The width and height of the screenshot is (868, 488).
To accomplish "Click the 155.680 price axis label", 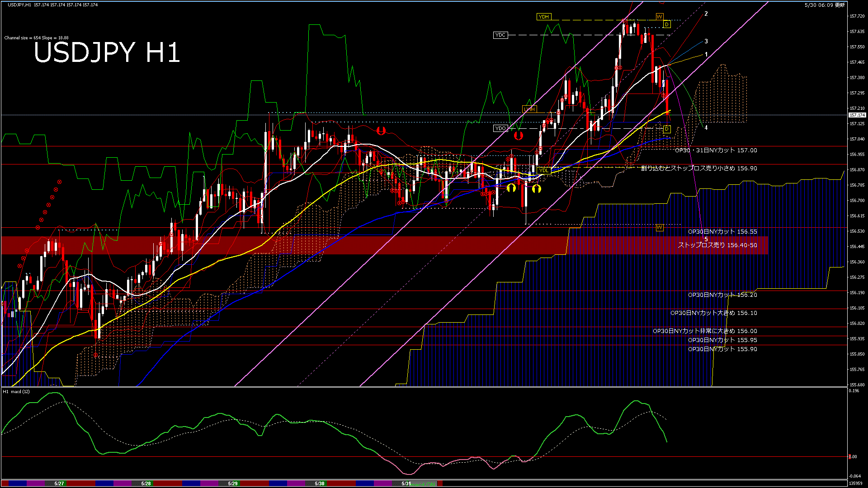I will click(857, 385).
